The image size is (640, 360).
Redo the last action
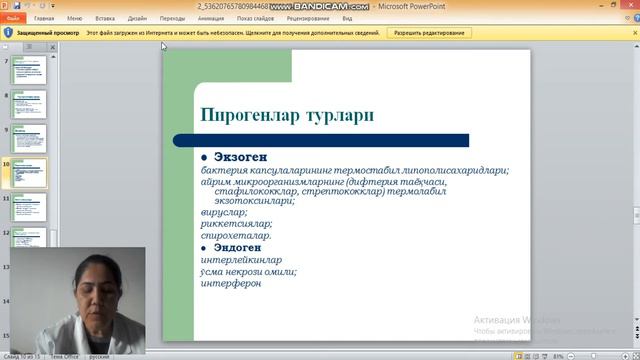[x=42, y=6]
